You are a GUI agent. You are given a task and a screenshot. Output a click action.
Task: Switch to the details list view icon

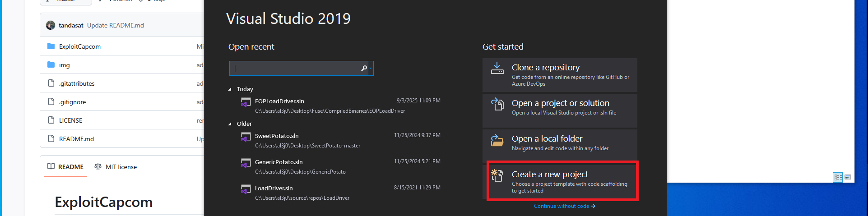coord(838,177)
